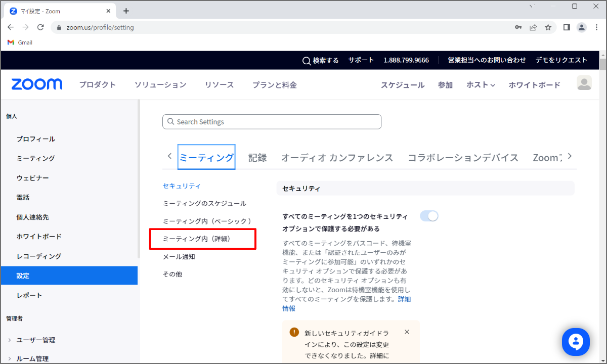This screenshot has width=607, height=364.
Task: Click the site lock icon
Action: tap(59, 27)
